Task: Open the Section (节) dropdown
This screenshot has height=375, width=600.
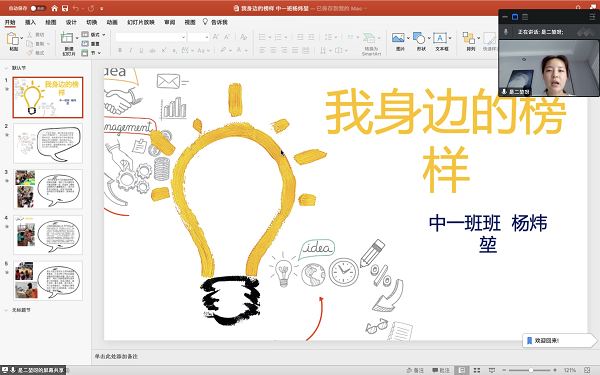Action: click(91, 53)
